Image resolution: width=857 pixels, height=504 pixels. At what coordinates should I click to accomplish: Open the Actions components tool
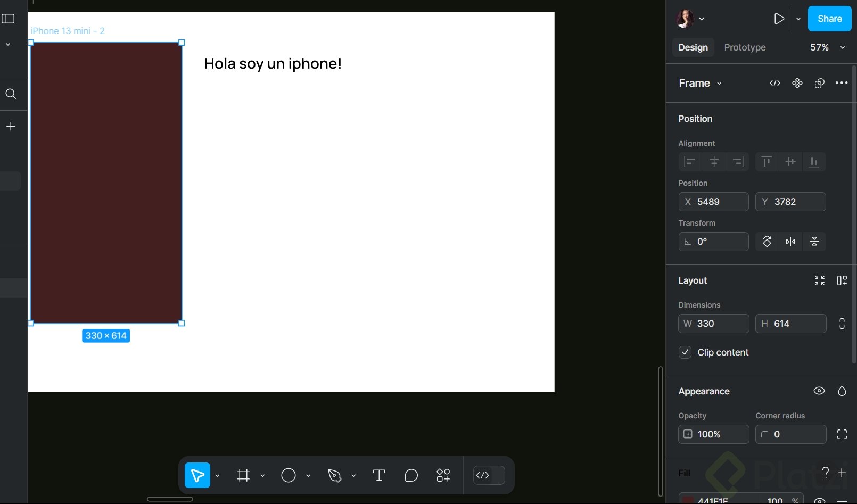(x=443, y=475)
